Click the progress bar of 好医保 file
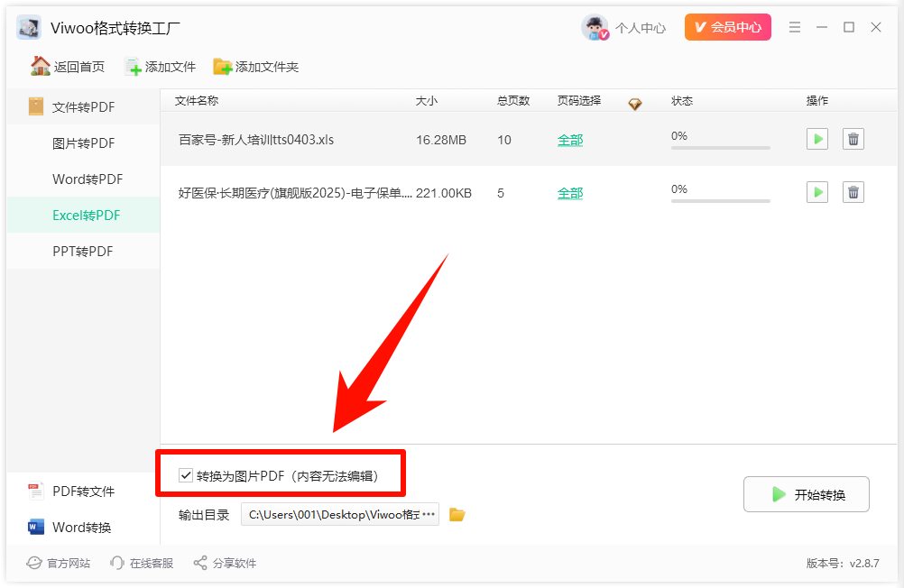The width and height of the screenshot is (904, 588). point(721,201)
